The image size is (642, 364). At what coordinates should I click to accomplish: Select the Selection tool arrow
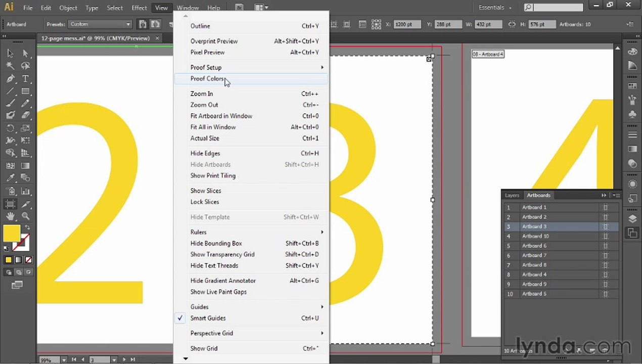pos(10,53)
